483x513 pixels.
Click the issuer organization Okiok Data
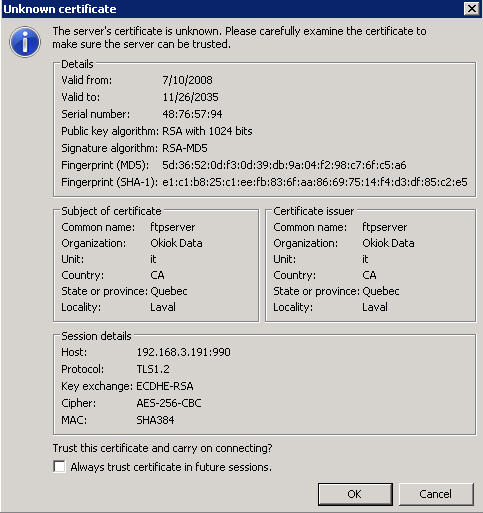click(x=388, y=243)
